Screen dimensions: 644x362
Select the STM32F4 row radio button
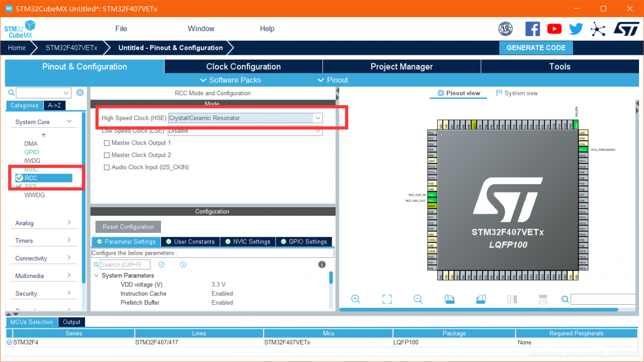coord(9,342)
